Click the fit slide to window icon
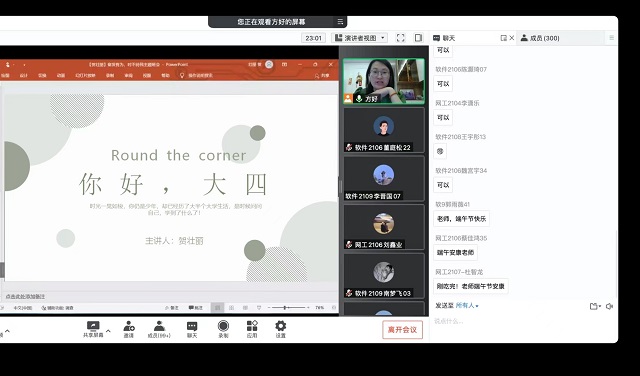This screenshot has width=640, height=376. pos(334,307)
